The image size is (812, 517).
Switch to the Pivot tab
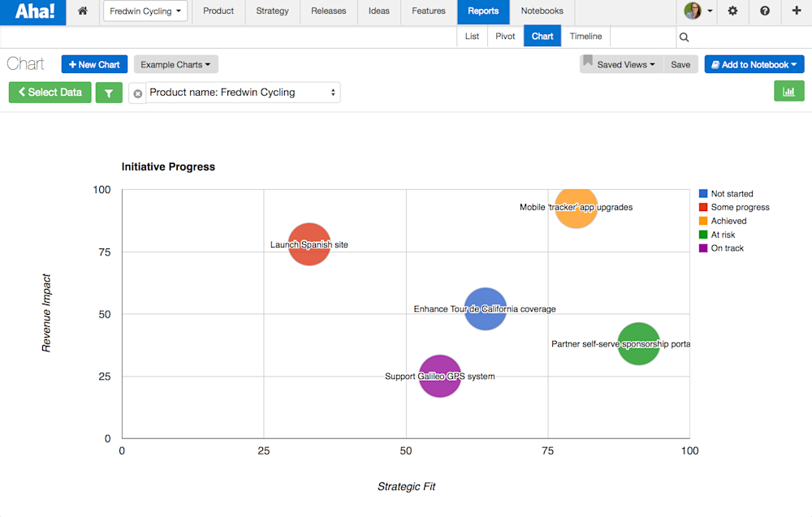pos(504,37)
